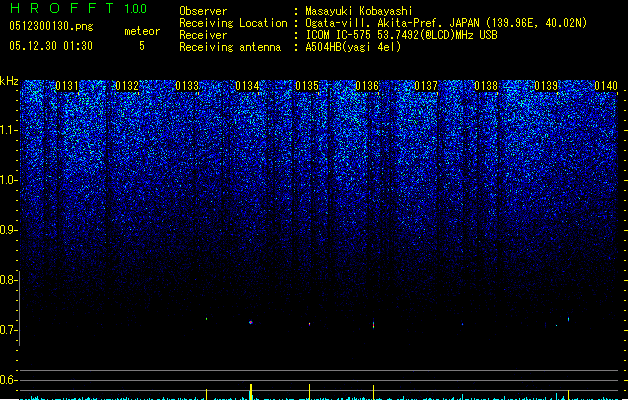Click the 0140 time marker
Viewport: 629px width, 400px height.
pyautogui.click(x=606, y=86)
